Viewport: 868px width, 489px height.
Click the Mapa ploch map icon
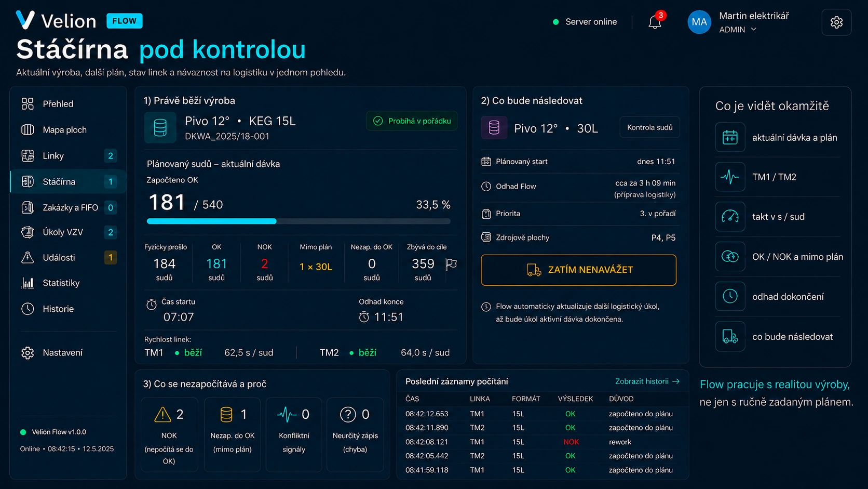28,130
